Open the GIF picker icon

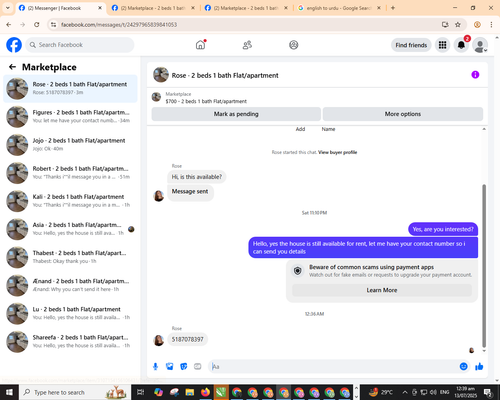(198, 367)
